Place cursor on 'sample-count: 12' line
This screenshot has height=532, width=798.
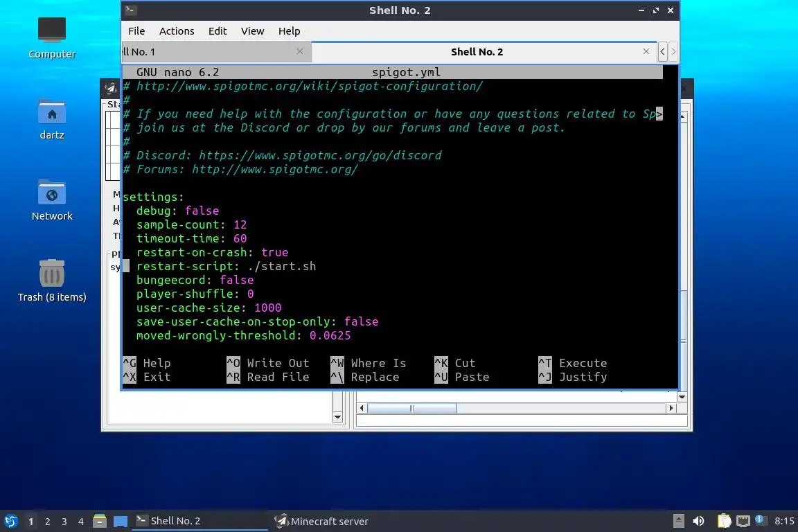click(x=191, y=224)
